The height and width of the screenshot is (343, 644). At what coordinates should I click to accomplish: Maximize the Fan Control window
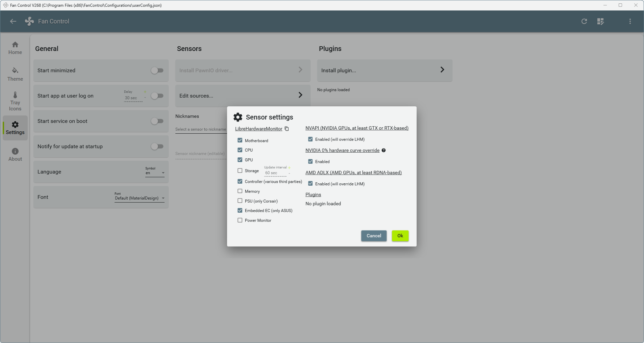point(620,5)
